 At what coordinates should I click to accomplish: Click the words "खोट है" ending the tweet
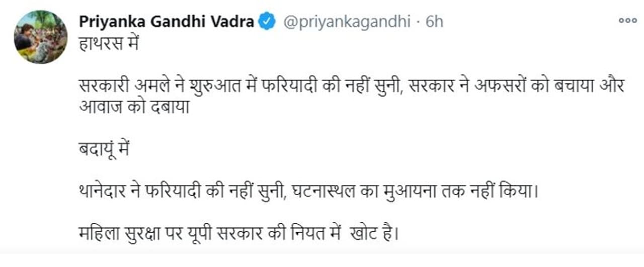point(375,235)
